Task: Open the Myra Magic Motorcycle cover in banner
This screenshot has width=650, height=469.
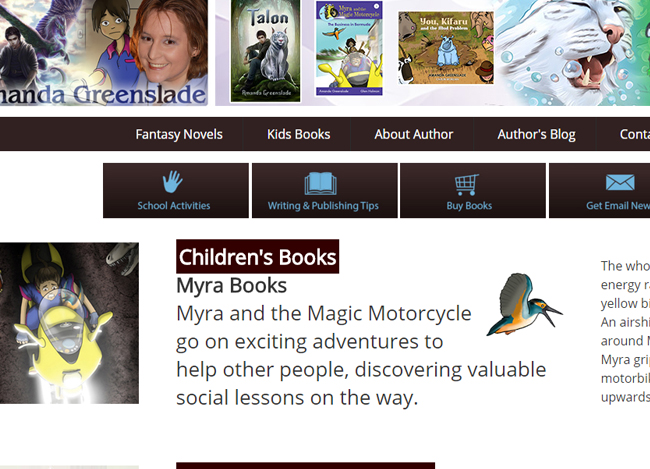Action: tap(349, 48)
